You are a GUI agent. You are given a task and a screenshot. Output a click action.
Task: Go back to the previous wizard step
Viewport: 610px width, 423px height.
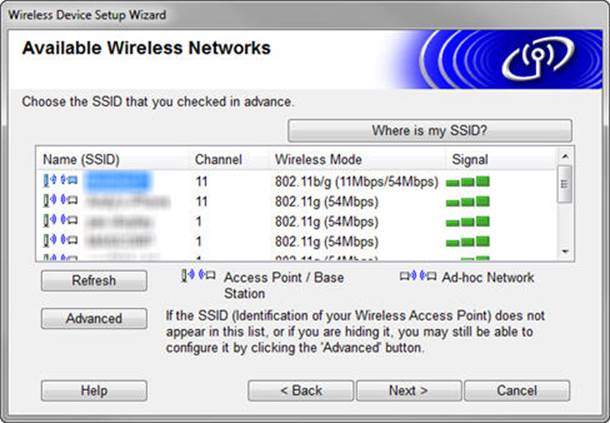300,390
